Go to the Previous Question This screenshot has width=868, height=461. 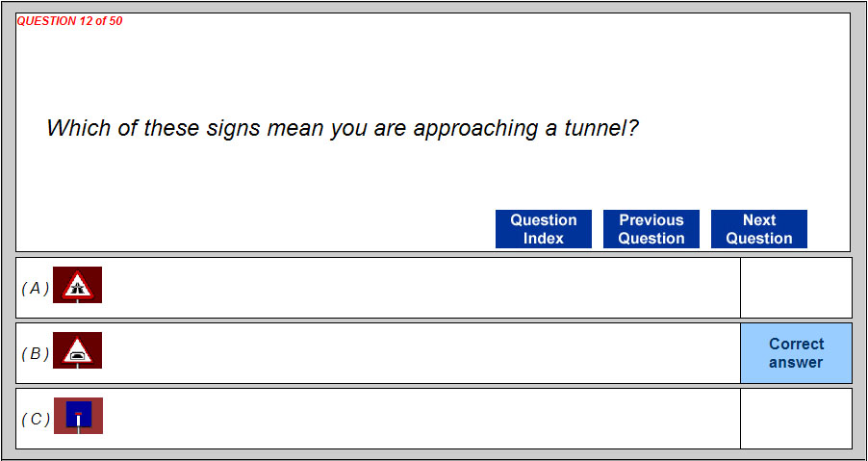point(651,229)
